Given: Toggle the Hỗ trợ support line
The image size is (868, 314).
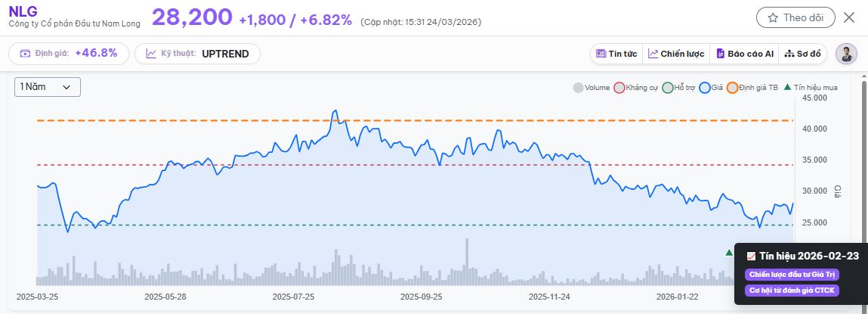Looking at the screenshot, I should pyautogui.click(x=667, y=88).
